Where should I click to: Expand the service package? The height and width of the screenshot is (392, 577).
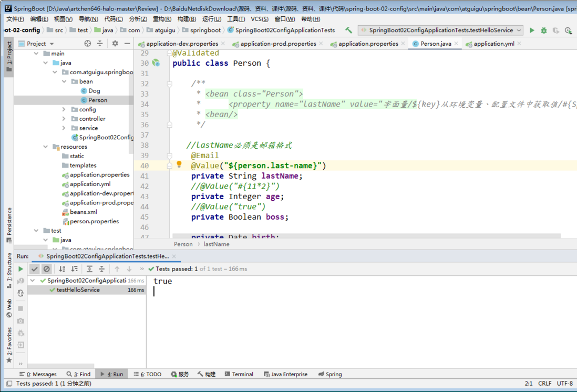coord(64,128)
